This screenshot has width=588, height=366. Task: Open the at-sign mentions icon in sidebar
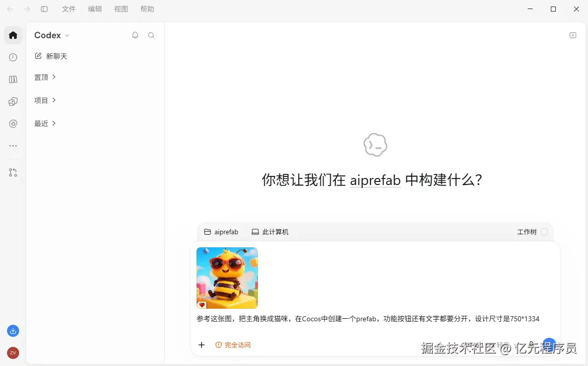13,124
